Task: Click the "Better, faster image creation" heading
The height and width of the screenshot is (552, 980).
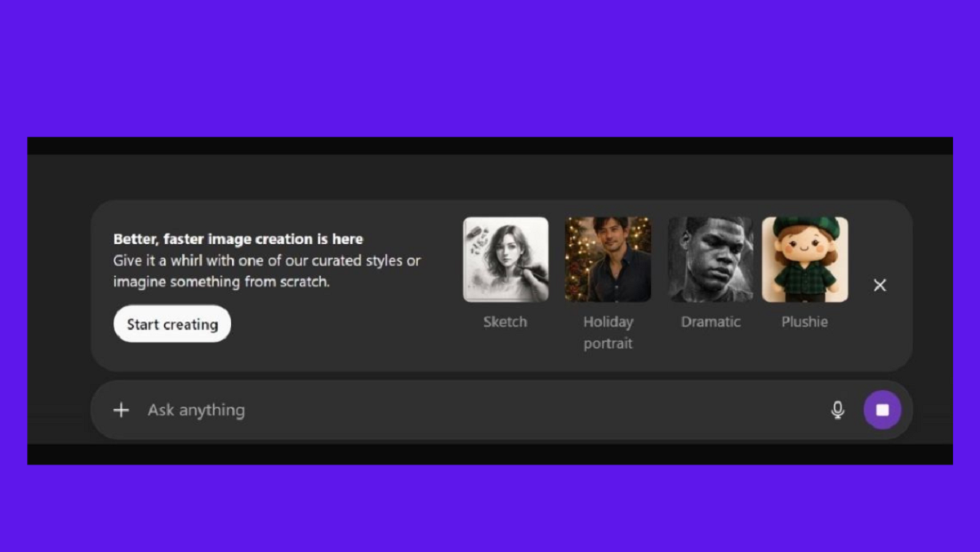Action: (238, 239)
